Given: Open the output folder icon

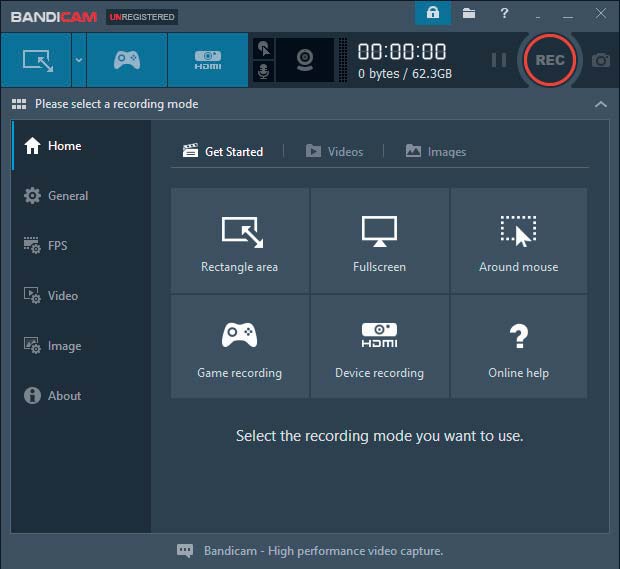Looking at the screenshot, I should click(x=469, y=13).
